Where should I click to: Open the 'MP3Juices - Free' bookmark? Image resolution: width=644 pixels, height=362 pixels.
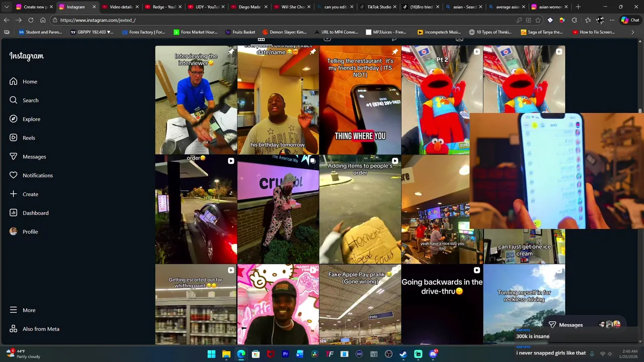pyautogui.click(x=386, y=32)
